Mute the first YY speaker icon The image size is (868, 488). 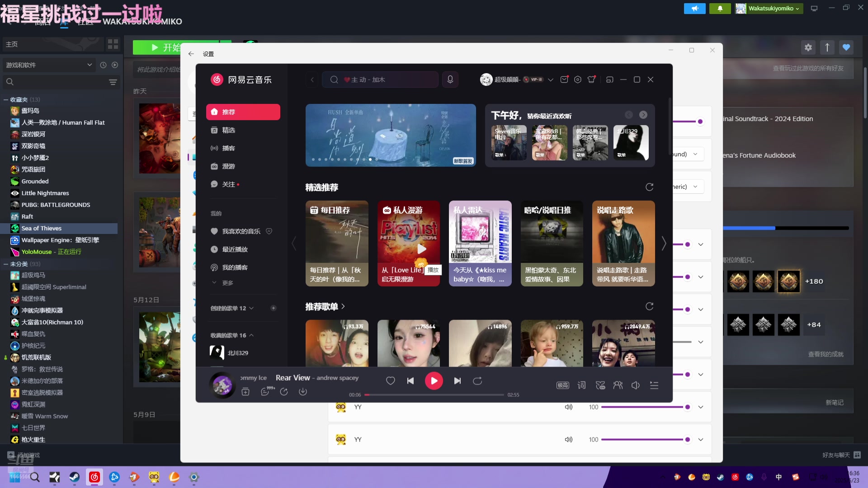pyautogui.click(x=569, y=407)
